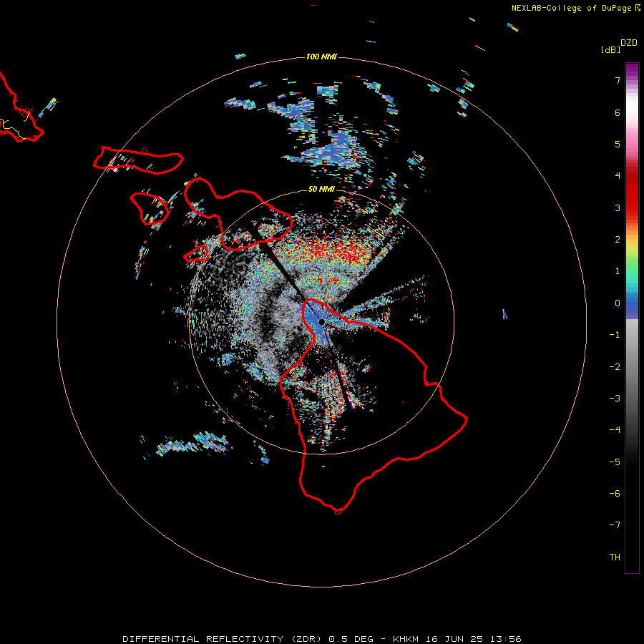Click the 100 NMI range ring label
This screenshot has height=644, width=644.
[321, 57]
